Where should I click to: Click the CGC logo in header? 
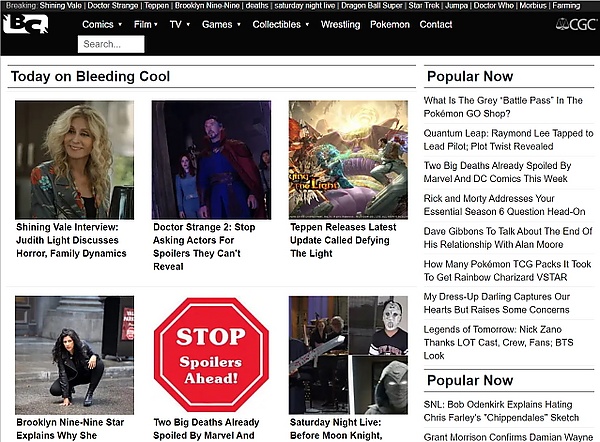tap(575, 24)
